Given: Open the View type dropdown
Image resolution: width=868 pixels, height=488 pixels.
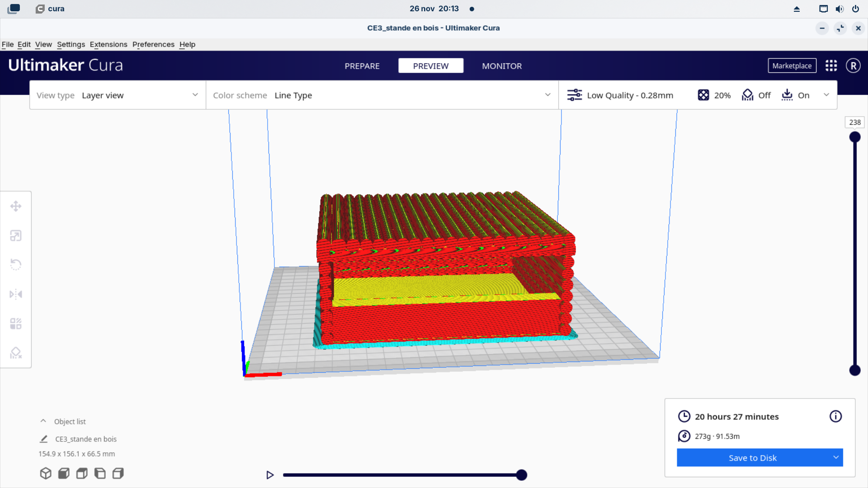Looking at the screenshot, I should [118, 95].
